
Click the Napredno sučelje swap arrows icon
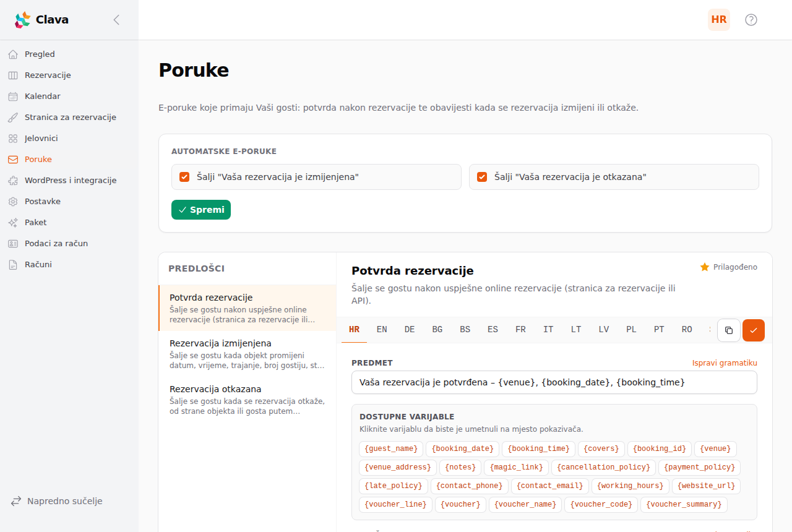click(x=16, y=501)
